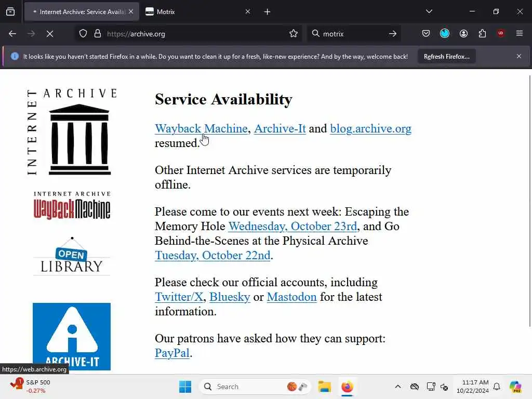
Task: Click the Internet Archive building logo
Action: [72, 132]
